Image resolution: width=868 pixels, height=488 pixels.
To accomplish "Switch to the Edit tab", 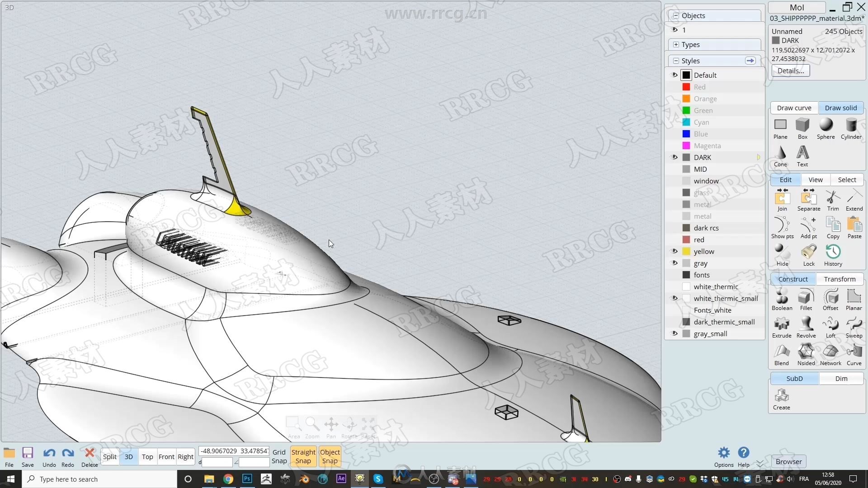I will 785,179.
